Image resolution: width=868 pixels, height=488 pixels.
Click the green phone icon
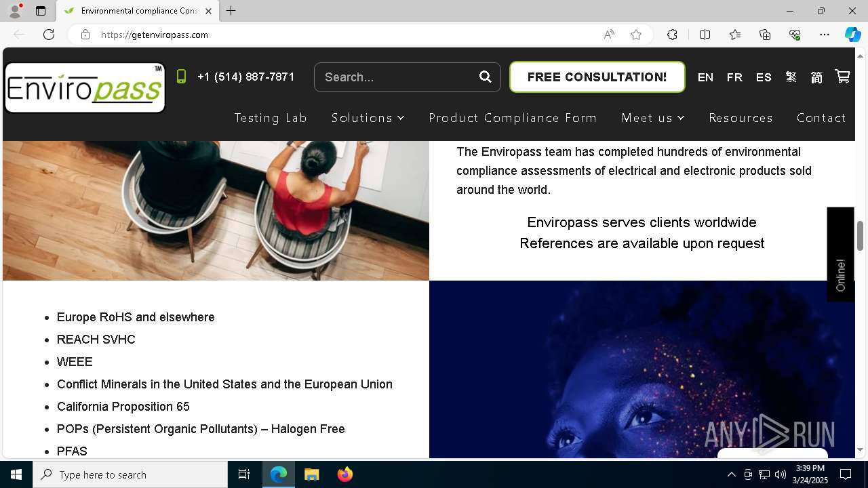coord(181,77)
